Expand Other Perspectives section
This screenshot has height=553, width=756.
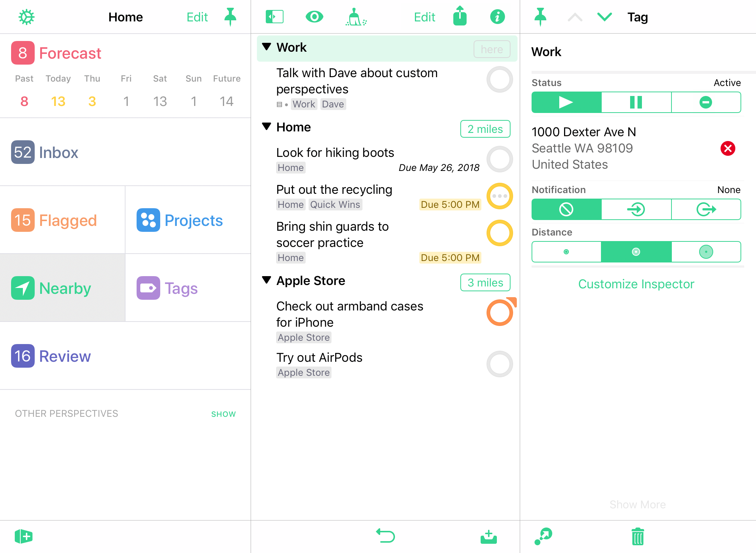coord(224,413)
